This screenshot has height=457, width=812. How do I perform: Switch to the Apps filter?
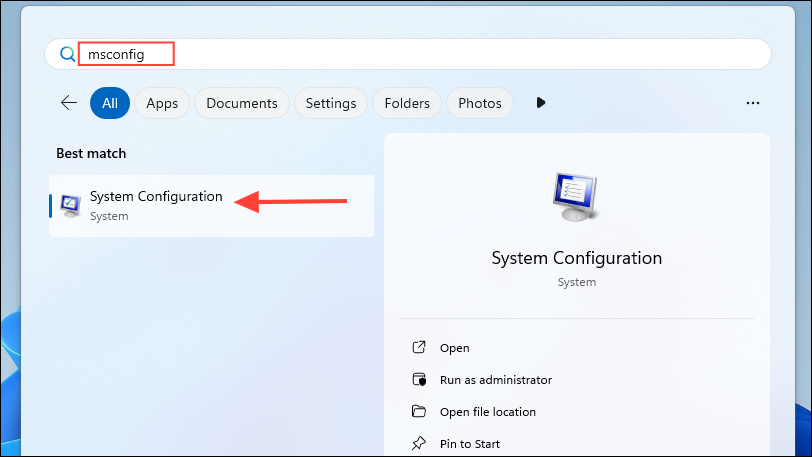click(162, 103)
